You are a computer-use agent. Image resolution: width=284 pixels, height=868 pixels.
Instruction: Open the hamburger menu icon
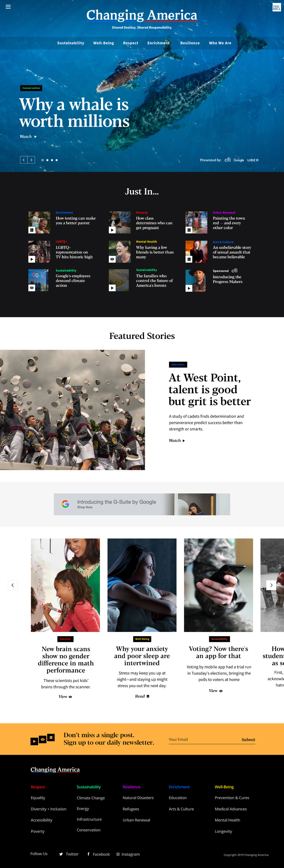8,7
